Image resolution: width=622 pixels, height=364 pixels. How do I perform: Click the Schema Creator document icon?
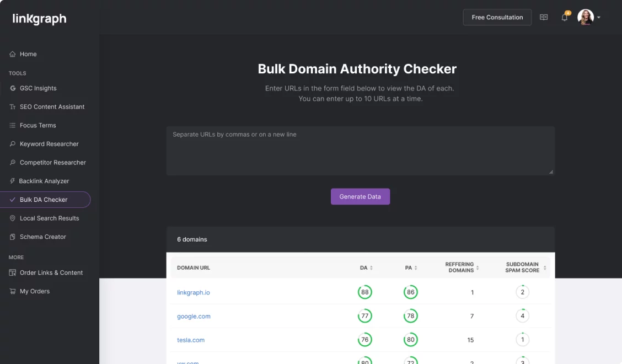[x=12, y=237]
